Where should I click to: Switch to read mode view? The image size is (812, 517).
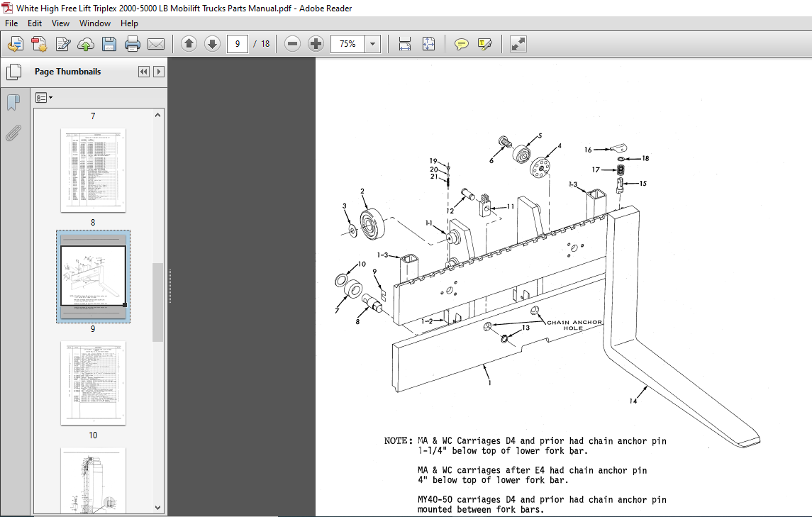(x=518, y=44)
